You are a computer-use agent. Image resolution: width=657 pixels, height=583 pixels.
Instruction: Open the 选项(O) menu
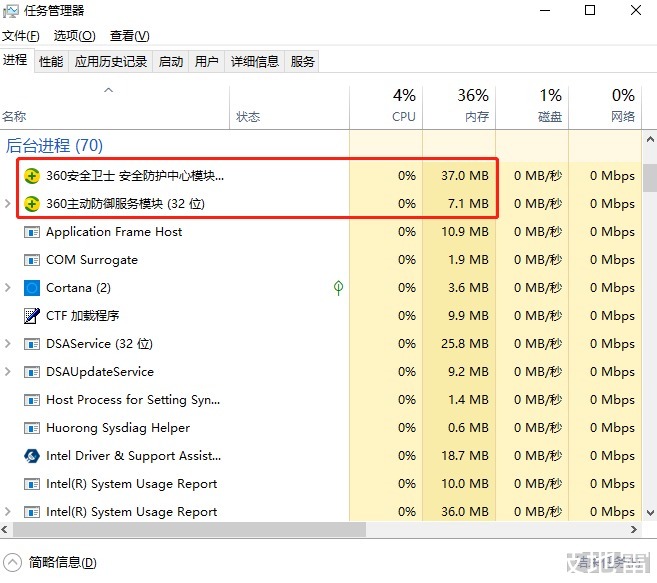point(75,36)
